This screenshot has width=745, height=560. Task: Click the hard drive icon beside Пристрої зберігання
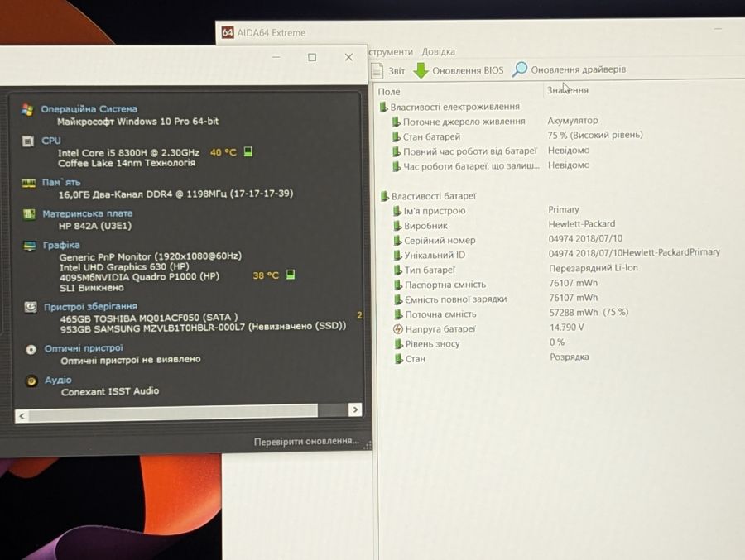click(31, 308)
